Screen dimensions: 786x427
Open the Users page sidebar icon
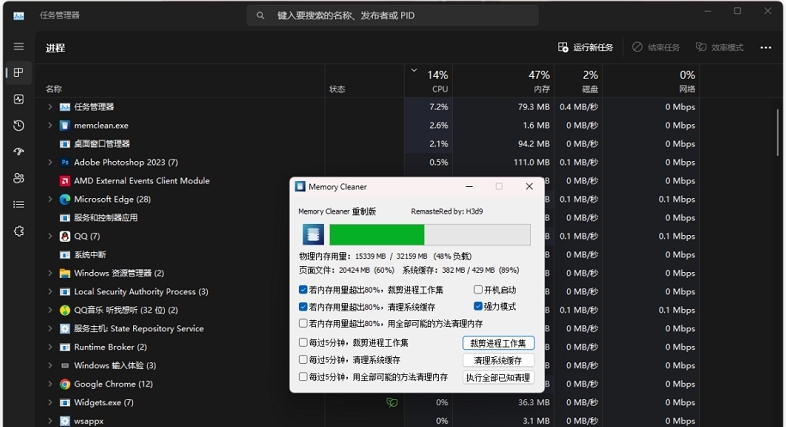pos(18,178)
